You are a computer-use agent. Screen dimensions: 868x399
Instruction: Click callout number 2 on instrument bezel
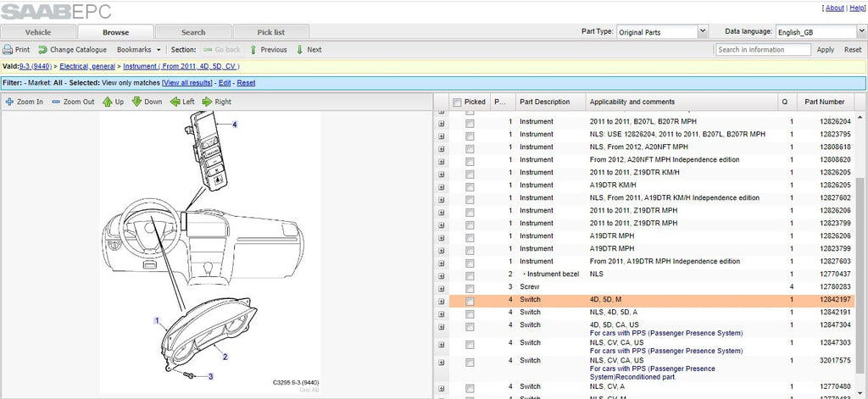(225, 357)
